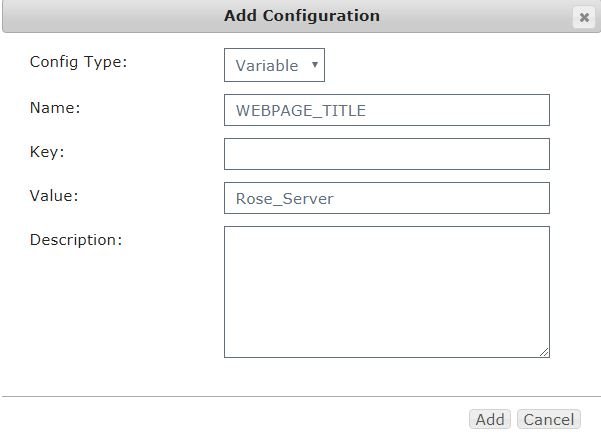Confirm with the Add button
Viewport: 601px width, 441px height.
490,419
